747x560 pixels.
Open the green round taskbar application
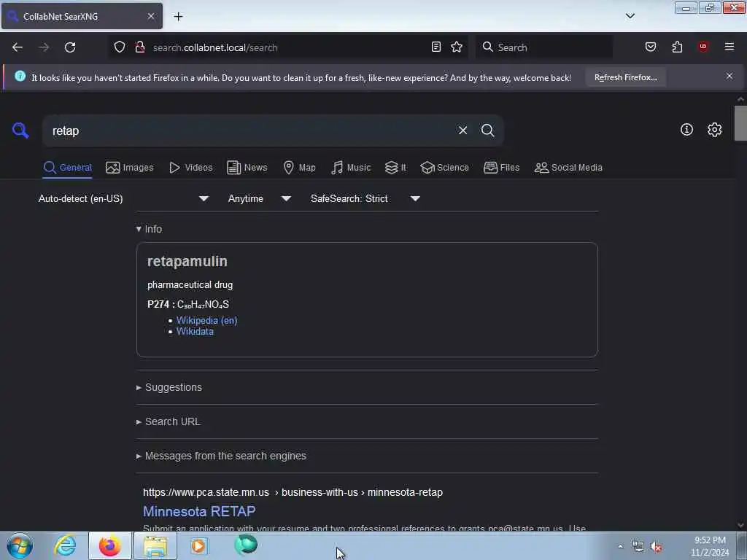pyautogui.click(x=246, y=545)
